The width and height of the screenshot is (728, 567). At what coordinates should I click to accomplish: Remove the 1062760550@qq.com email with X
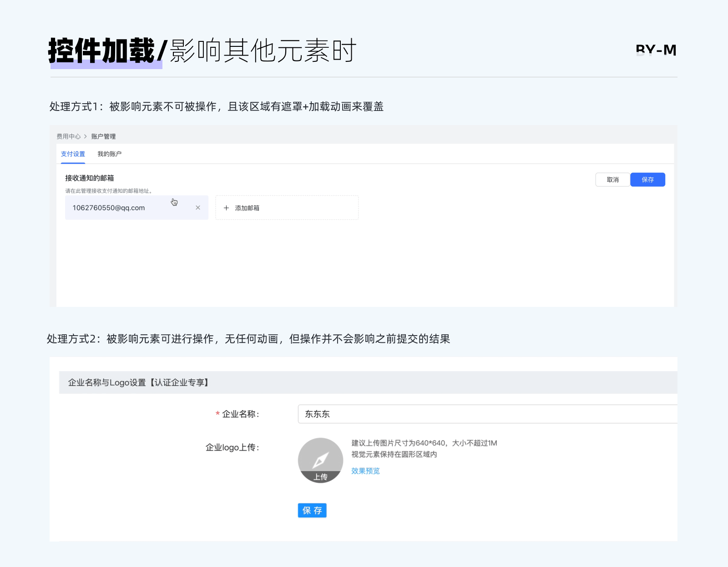point(198,208)
